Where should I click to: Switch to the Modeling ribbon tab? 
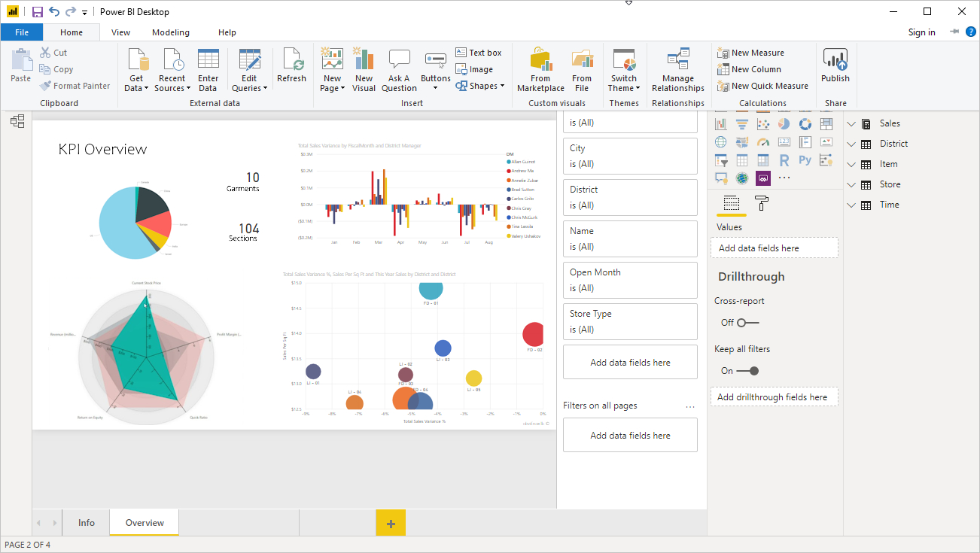[x=171, y=32]
